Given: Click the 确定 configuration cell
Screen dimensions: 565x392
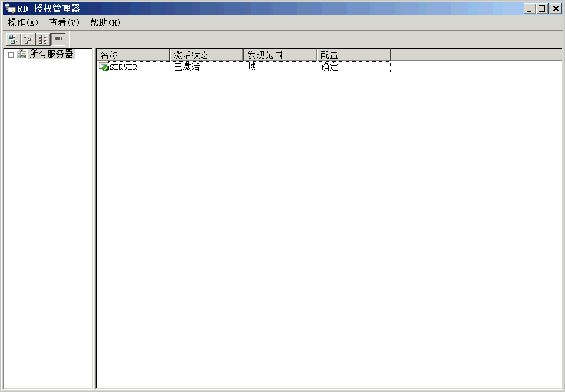Looking at the screenshot, I should [330, 67].
